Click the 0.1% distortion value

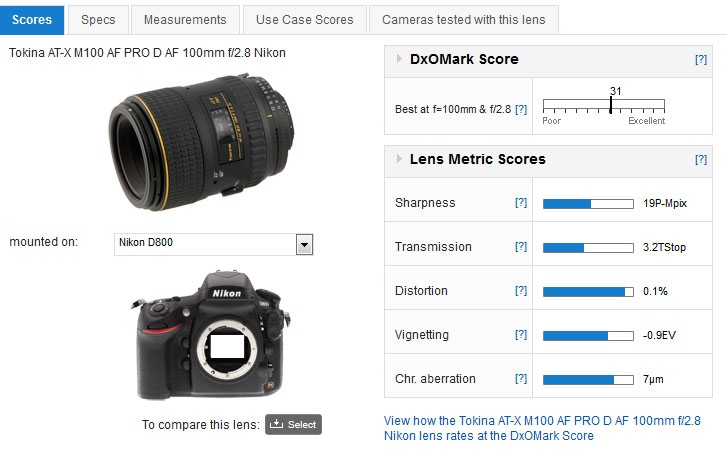tap(655, 292)
